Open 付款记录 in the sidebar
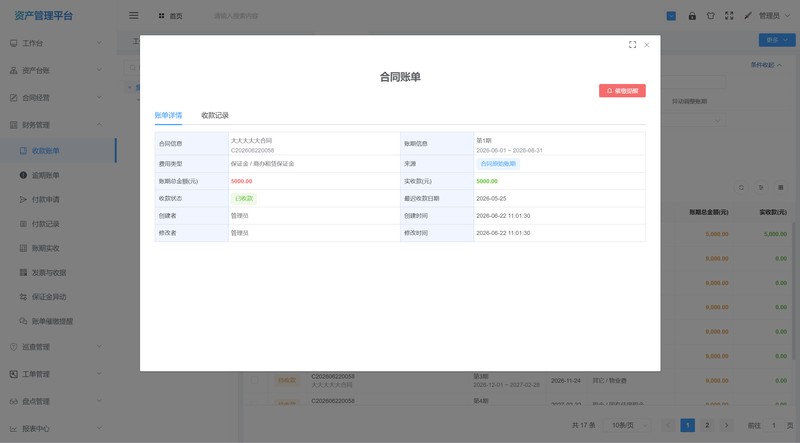The height and width of the screenshot is (443, 800). (x=58, y=224)
